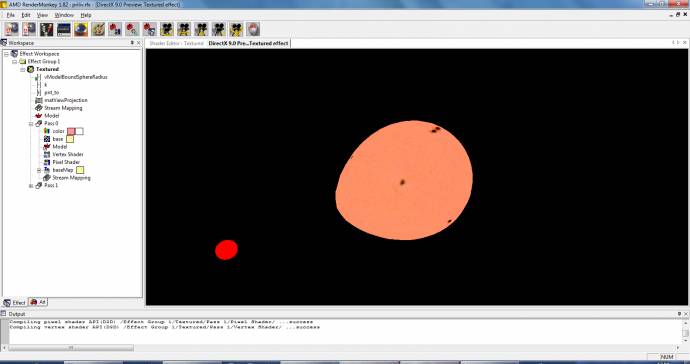Toggle the Workspace panel pin

pos(132,43)
